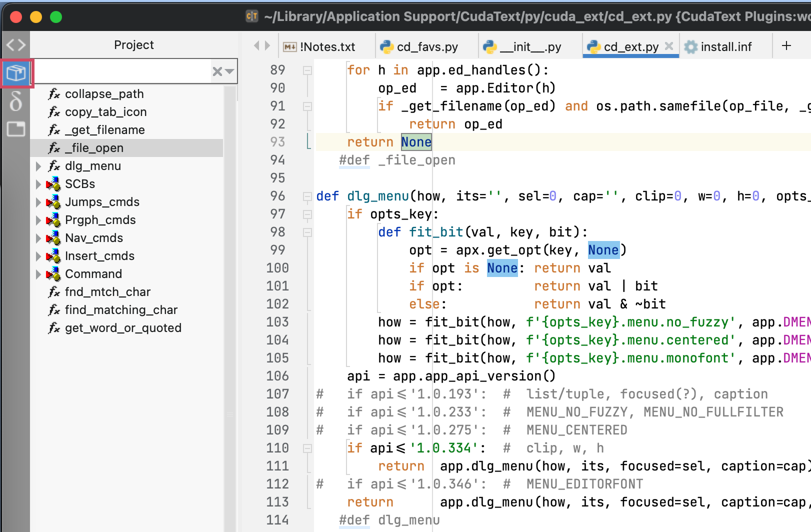Collapse the fit_bit function fold marker
Viewport: 811px width, 532px height.
306,232
